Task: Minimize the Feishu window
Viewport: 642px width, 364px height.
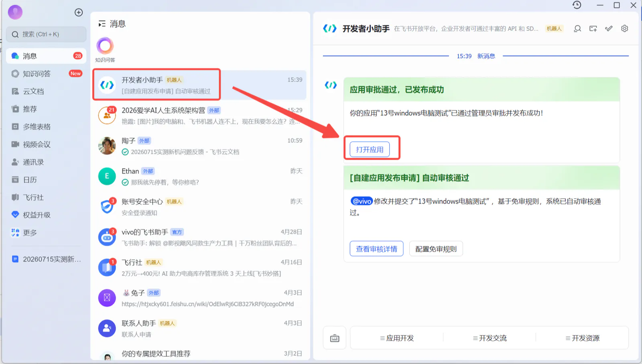Action: click(600, 5)
